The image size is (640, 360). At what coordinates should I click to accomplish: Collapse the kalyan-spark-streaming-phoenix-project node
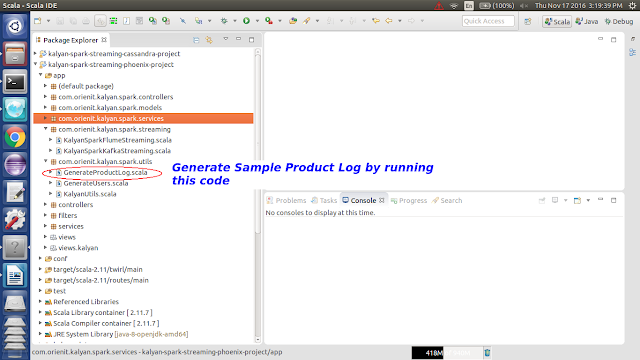36,64
